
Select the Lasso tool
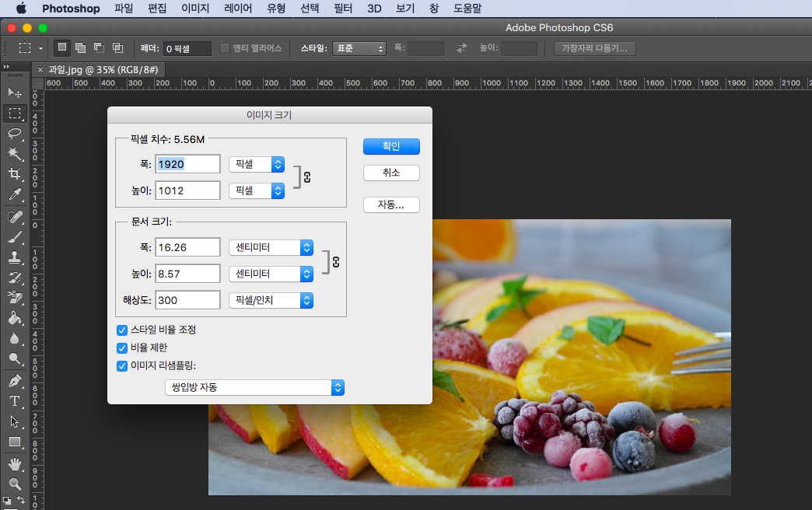(15, 134)
